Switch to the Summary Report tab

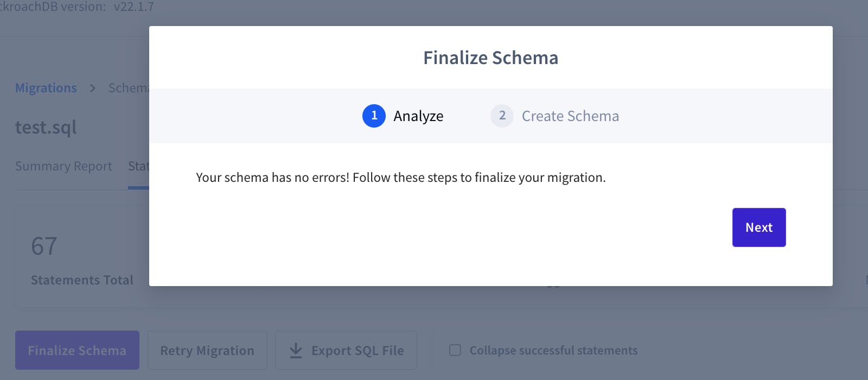click(x=63, y=166)
